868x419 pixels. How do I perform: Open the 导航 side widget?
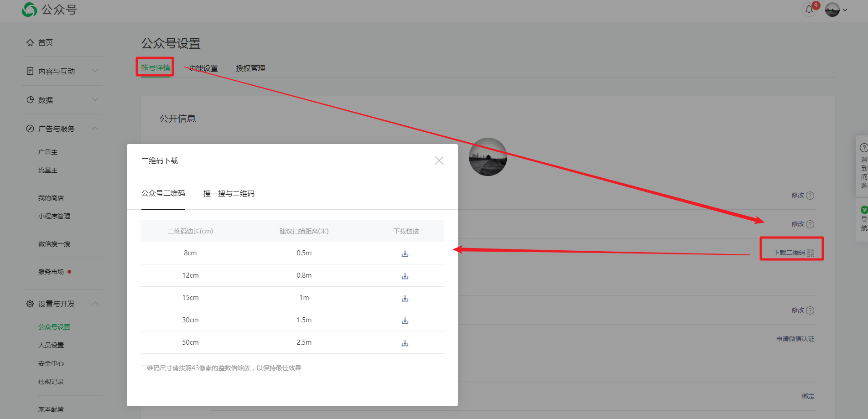coord(863,219)
